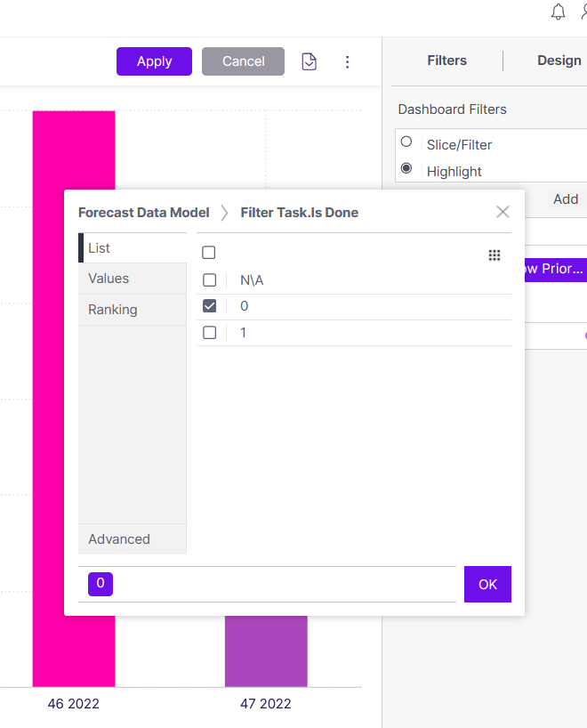
Task: Open the Design panel tab
Action: click(x=559, y=61)
